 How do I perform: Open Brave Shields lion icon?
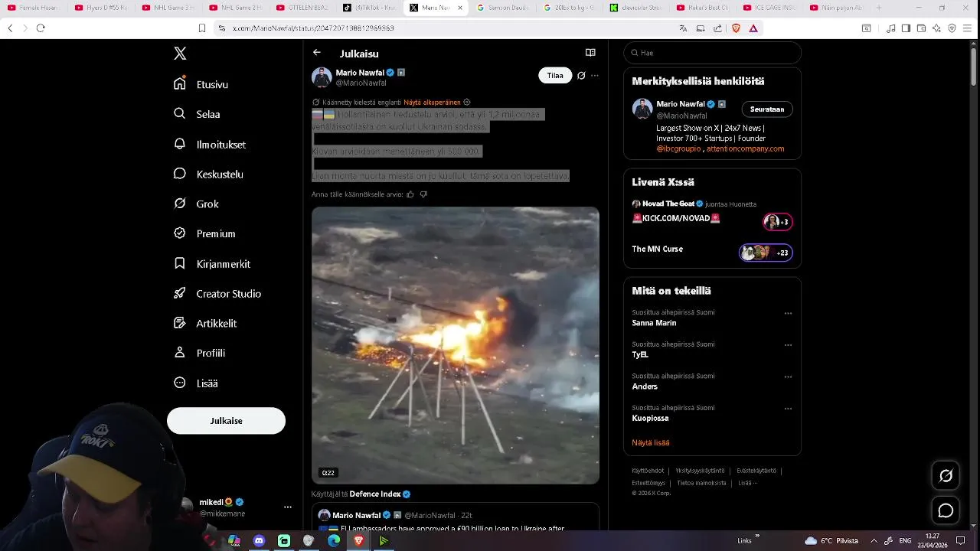pyautogui.click(x=736, y=28)
